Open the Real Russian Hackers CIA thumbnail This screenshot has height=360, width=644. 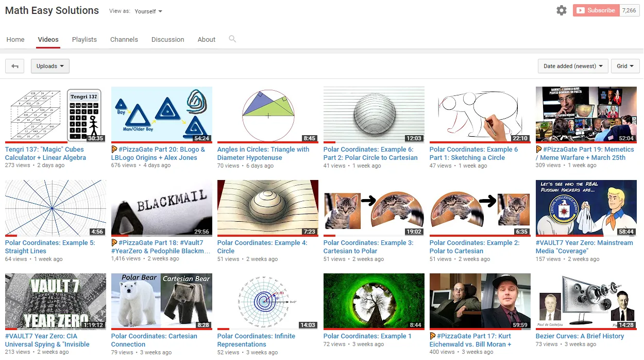point(586,208)
